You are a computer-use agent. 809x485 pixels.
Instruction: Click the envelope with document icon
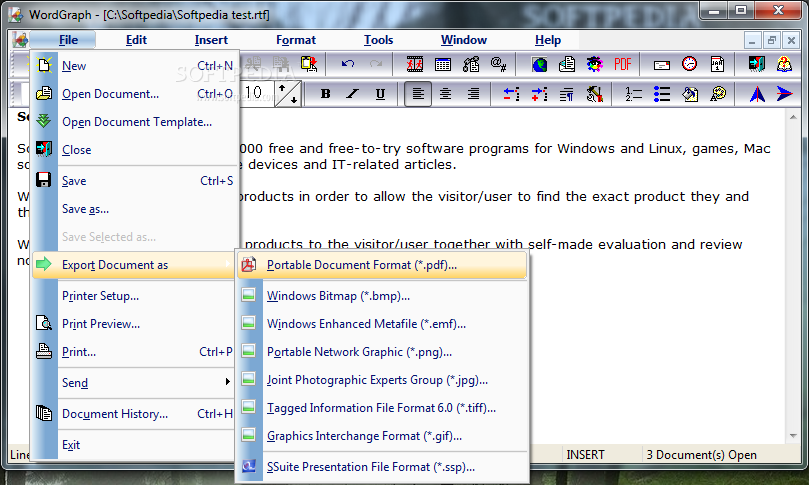pyautogui.click(x=567, y=64)
